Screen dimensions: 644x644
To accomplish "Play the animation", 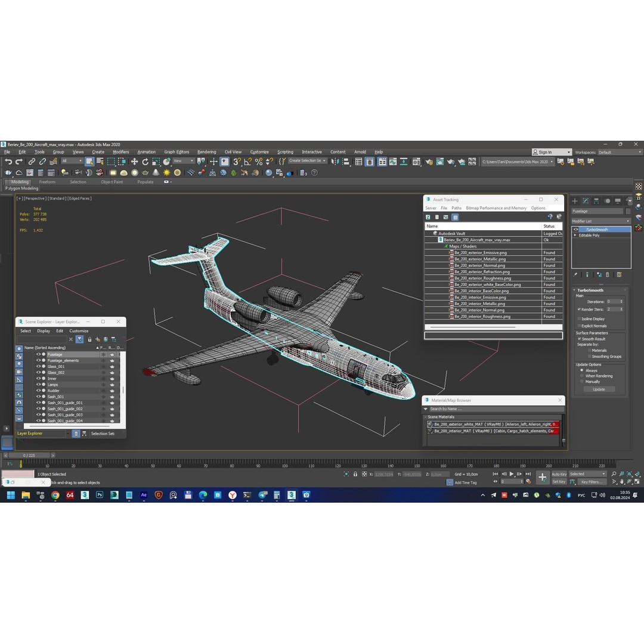I will [x=512, y=474].
